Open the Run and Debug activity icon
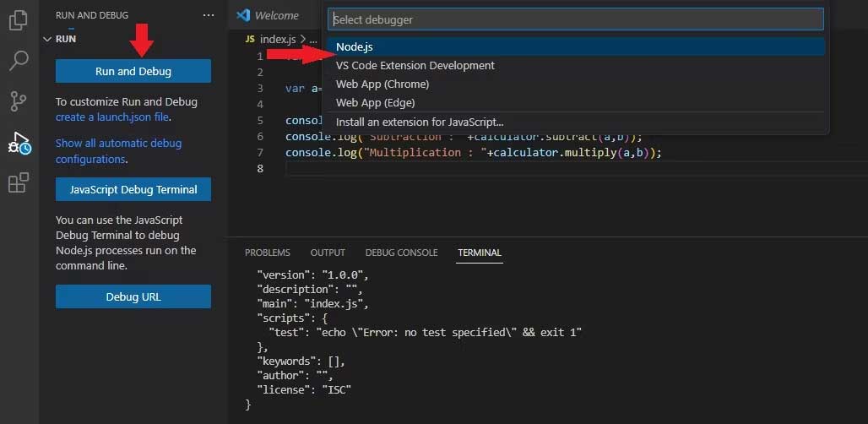The width and height of the screenshot is (868, 424). click(19, 143)
